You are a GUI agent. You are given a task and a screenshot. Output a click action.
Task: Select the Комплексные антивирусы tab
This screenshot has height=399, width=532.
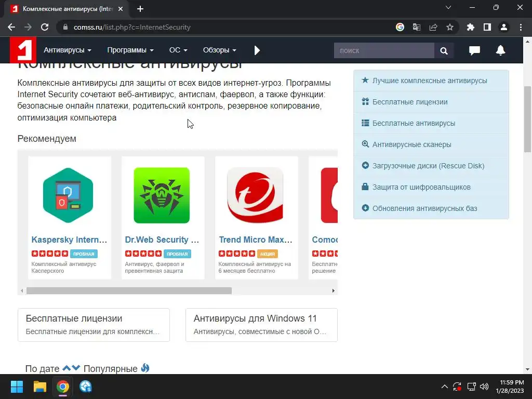[x=66, y=9]
